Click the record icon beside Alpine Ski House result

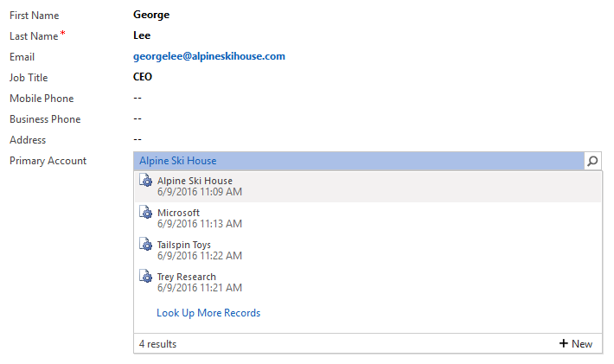click(146, 180)
